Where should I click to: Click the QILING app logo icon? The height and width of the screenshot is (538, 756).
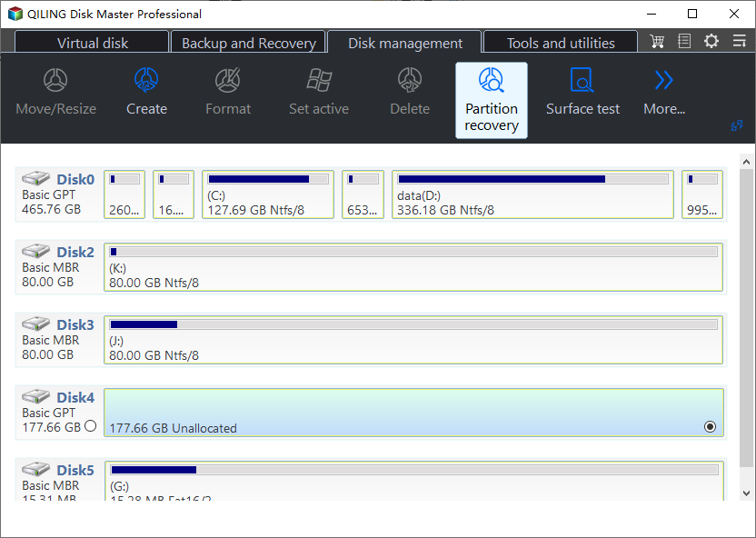point(15,14)
